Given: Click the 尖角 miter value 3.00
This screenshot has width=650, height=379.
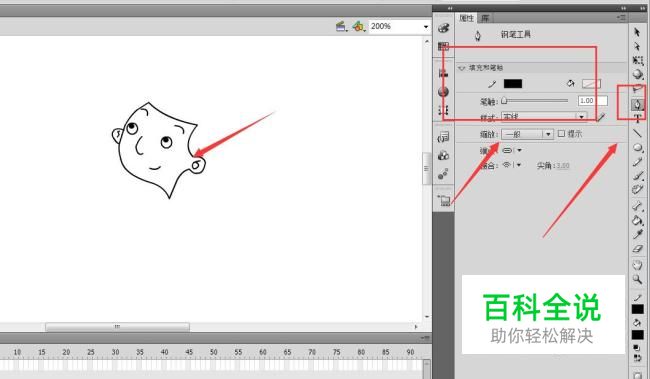Looking at the screenshot, I should point(563,165).
